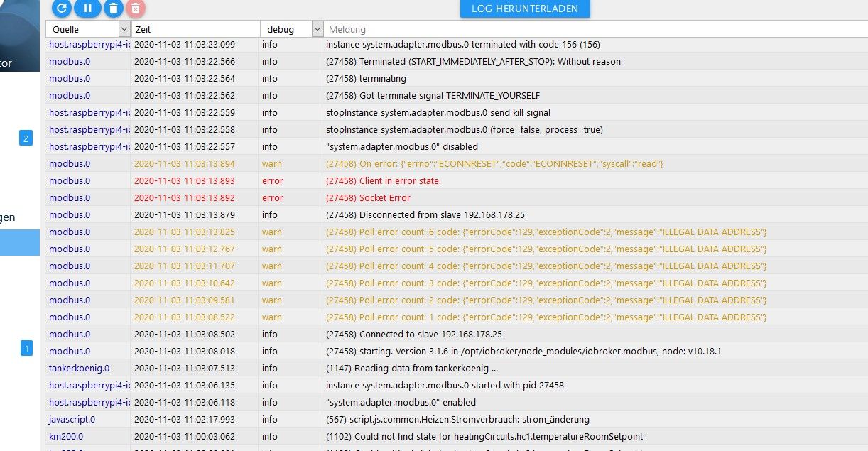The width and height of the screenshot is (868, 451).
Task: Click the logo image in the top-left corner
Action: tap(20, 36)
